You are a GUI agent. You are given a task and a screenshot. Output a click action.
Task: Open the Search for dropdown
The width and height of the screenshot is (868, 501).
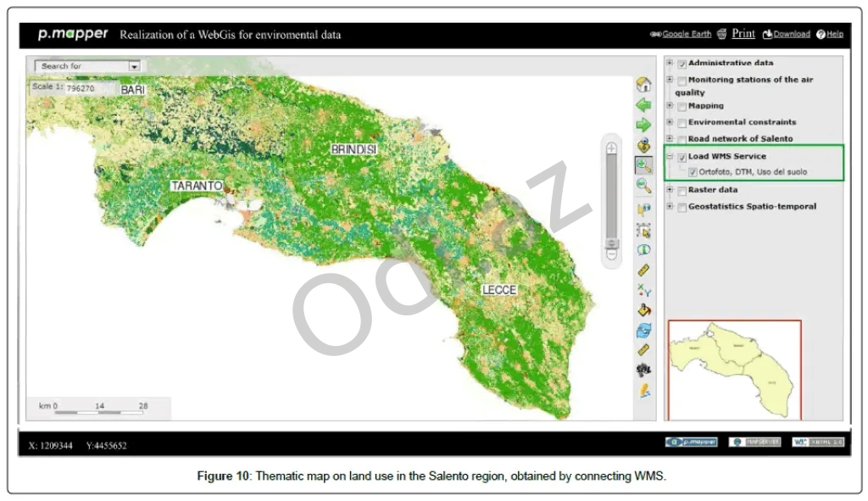(134, 66)
